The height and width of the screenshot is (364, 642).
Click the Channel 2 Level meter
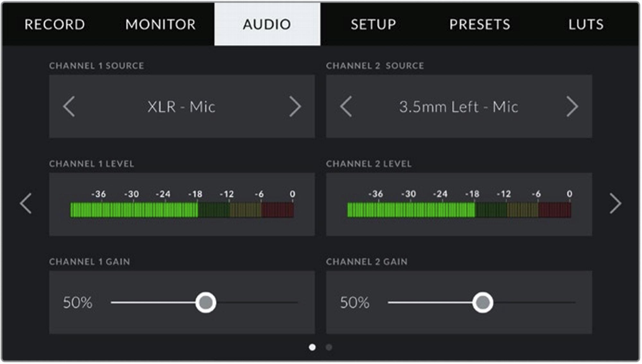[x=459, y=210]
